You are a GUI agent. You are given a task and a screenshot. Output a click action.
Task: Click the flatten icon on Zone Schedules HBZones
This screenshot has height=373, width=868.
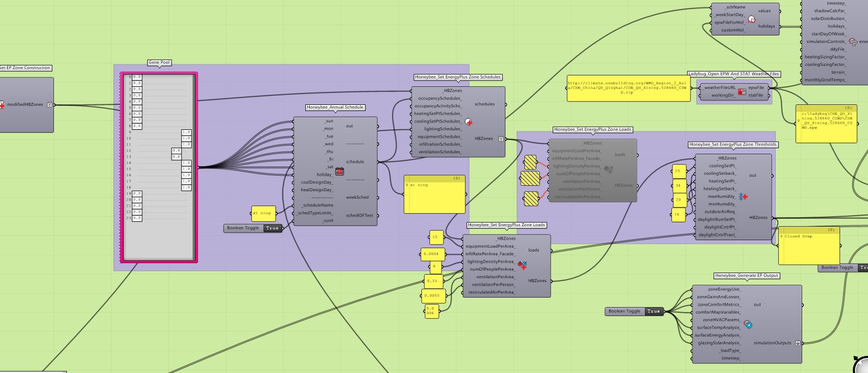point(501,139)
